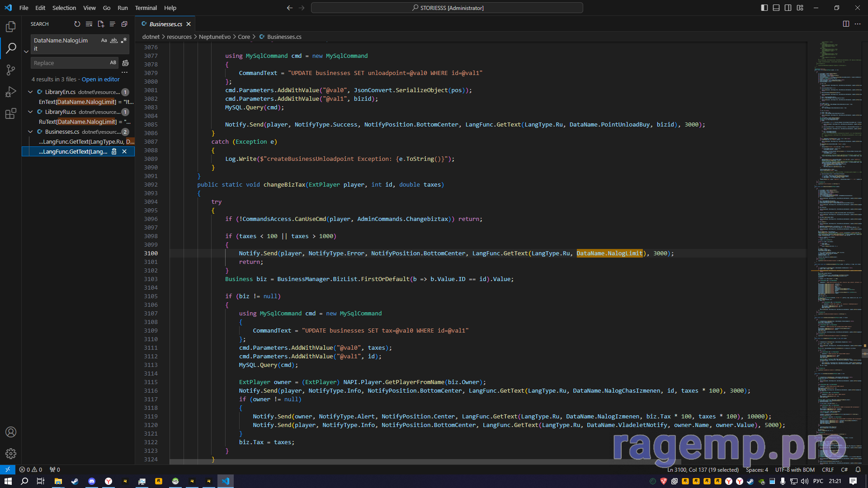
Task: Click the Open in editor link
Action: coord(100,79)
